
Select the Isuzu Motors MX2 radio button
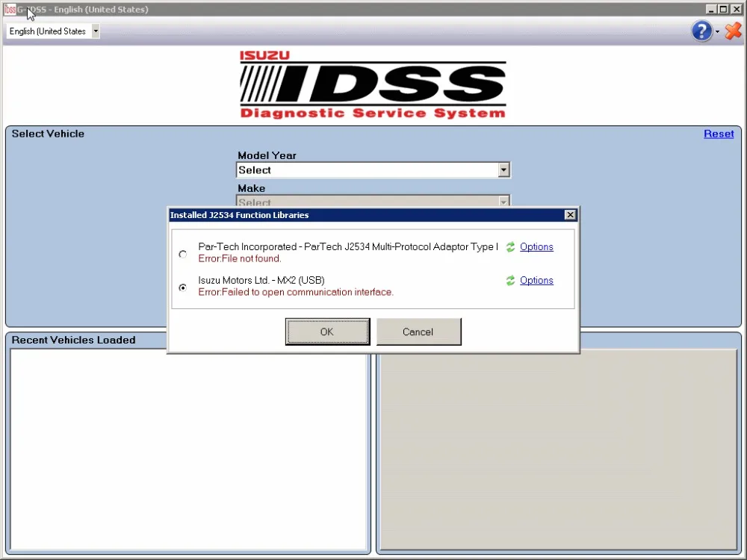tap(183, 287)
